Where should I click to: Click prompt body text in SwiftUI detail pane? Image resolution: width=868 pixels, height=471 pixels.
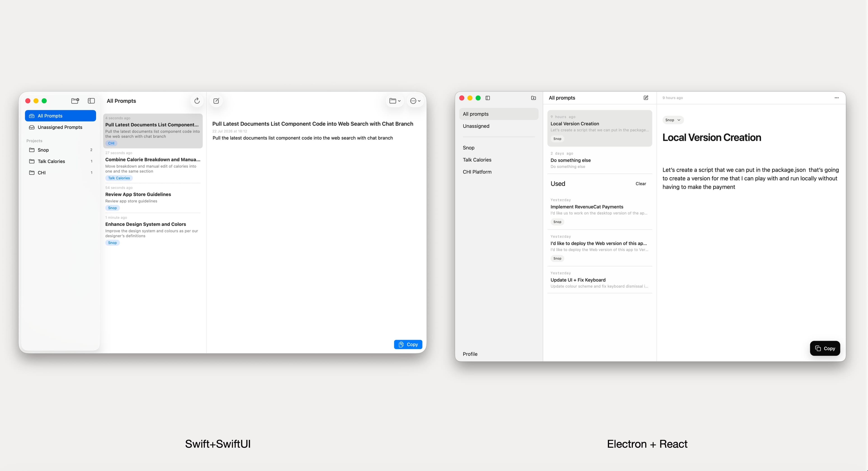(x=303, y=138)
